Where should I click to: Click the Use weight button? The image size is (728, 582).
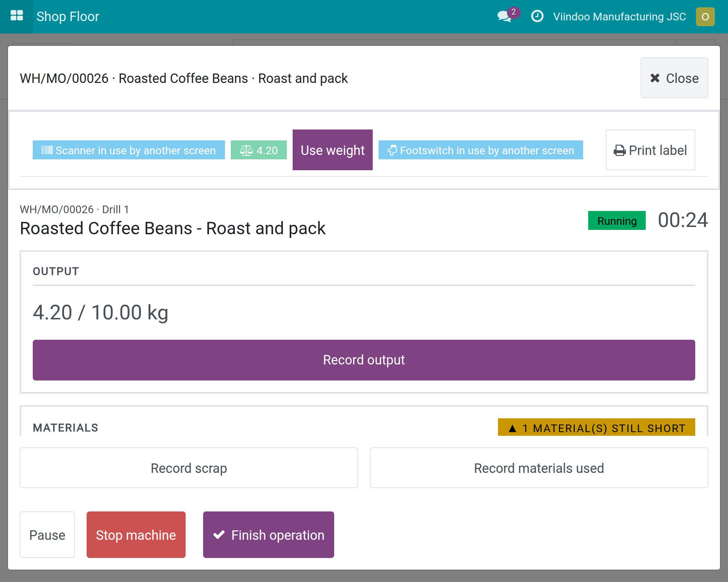(x=333, y=150)
